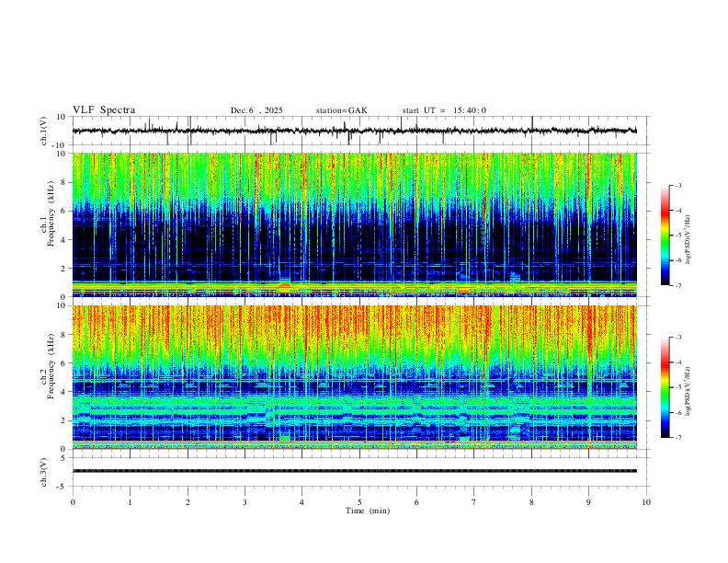Click the ch.2 color bar log(PSD) label

coord(688,391)
